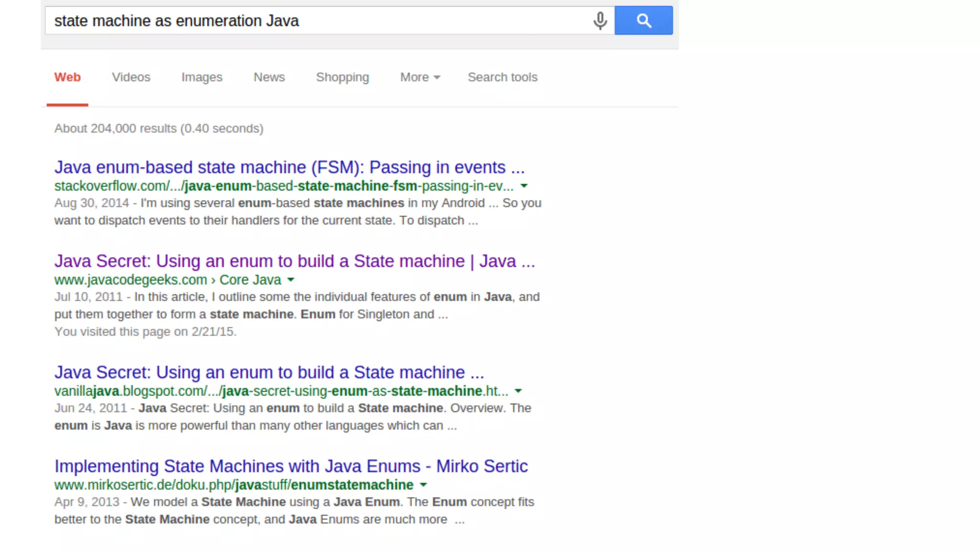Screen dimensions: 980x551
Task: Expand vanillajava.blogspot.com result options arrow
Action: [x=518, y=391]
